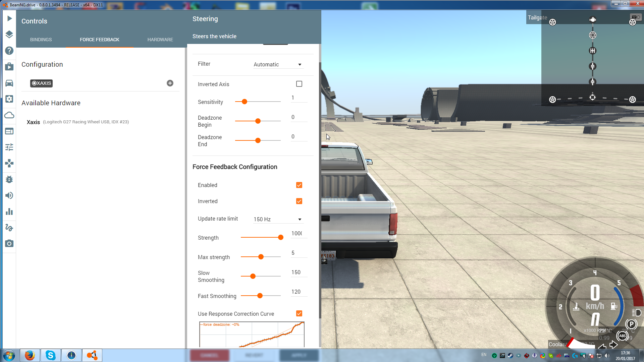Edit the Deadzone End value field

click(299, 137)
